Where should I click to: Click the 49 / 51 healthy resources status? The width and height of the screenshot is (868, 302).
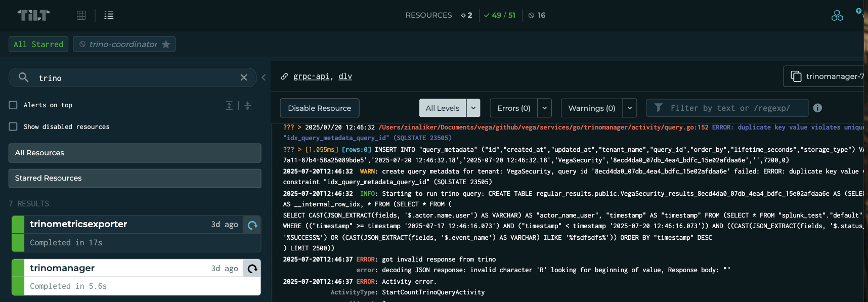pyautogui.click(x=500, y=15)
